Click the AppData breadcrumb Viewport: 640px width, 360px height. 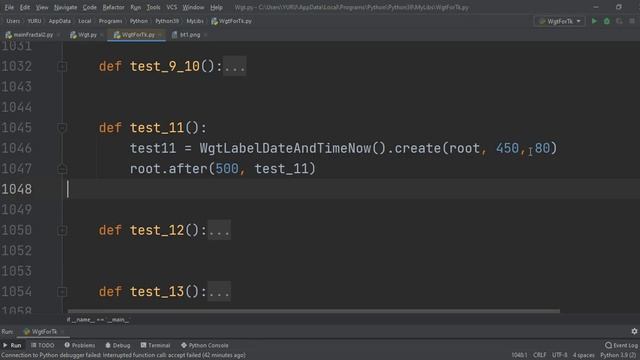60,21
